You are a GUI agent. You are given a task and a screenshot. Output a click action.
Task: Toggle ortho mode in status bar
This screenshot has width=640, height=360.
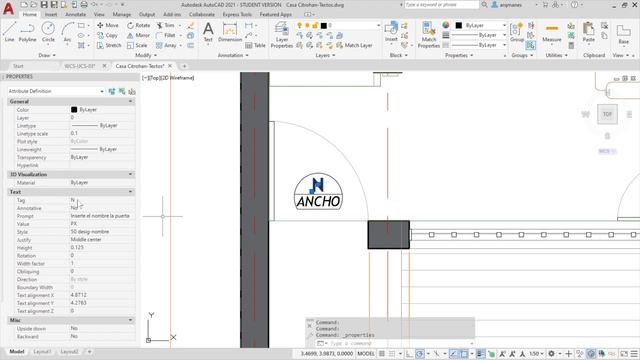coord(409,353)
